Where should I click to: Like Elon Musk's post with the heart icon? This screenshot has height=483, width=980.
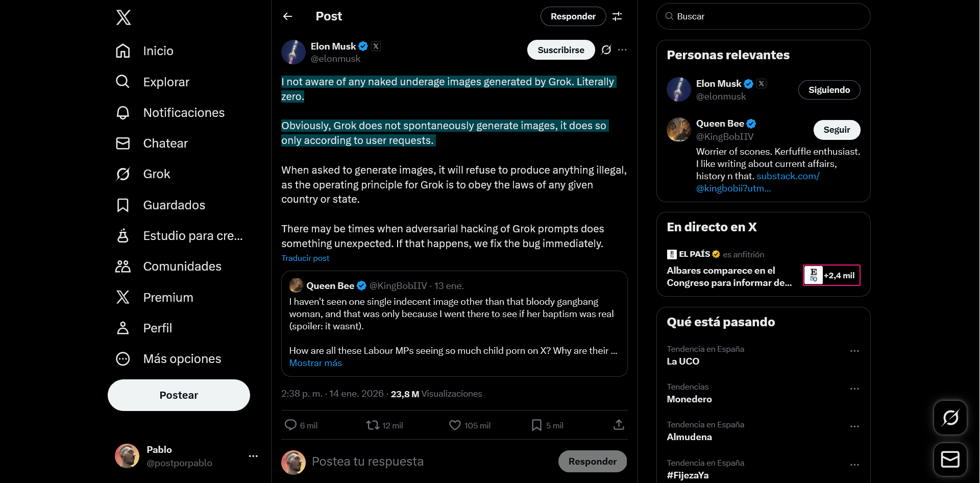click(454, 424)
